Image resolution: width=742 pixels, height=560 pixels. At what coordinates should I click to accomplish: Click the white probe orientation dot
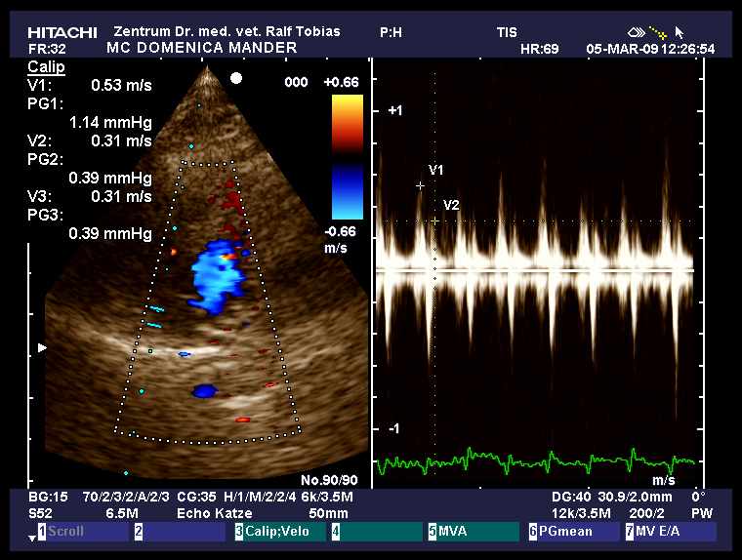(235, 78)
